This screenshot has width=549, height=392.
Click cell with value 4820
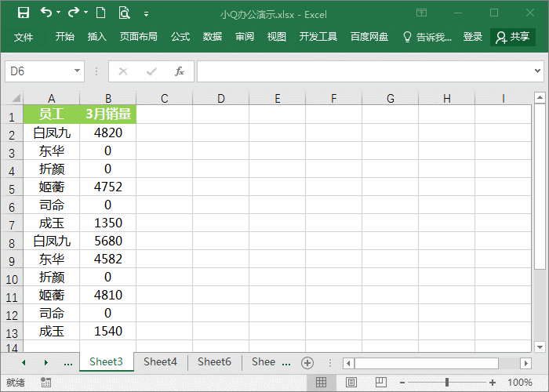click(108, 132)
